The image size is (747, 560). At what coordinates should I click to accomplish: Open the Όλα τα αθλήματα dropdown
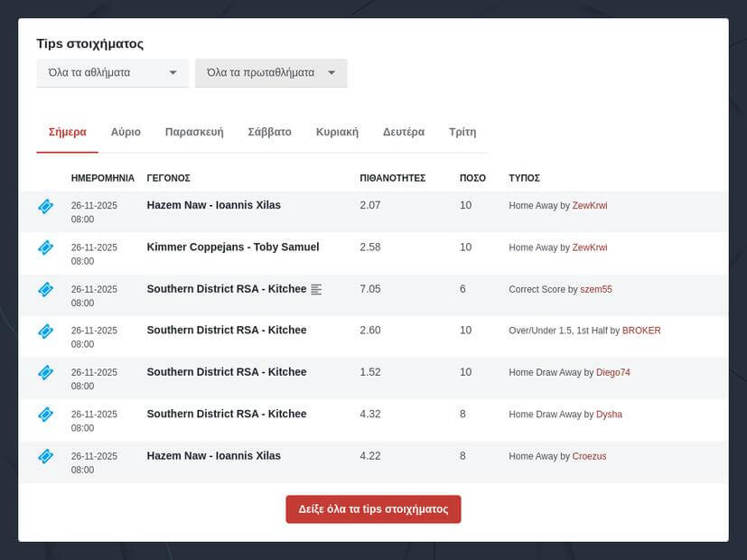(x=112, y=73)
